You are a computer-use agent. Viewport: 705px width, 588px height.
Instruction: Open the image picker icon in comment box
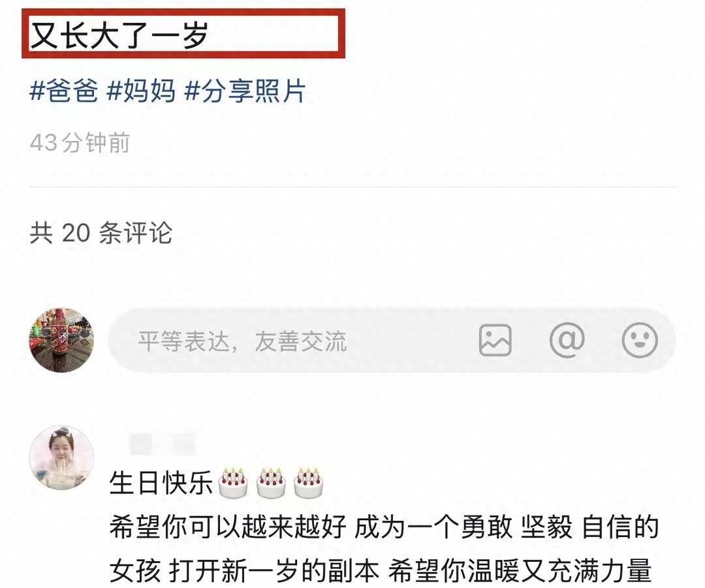pyautogui.click(x=495, y=340)
